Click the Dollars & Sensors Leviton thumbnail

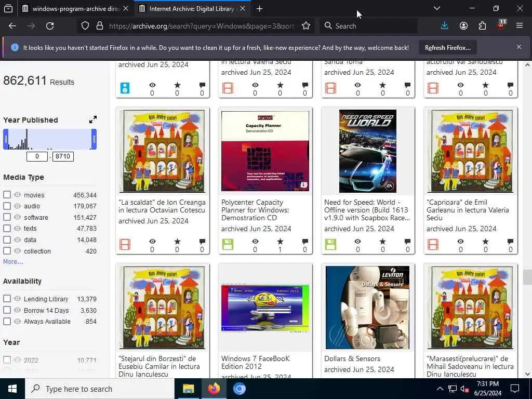[x=367, y=308]
